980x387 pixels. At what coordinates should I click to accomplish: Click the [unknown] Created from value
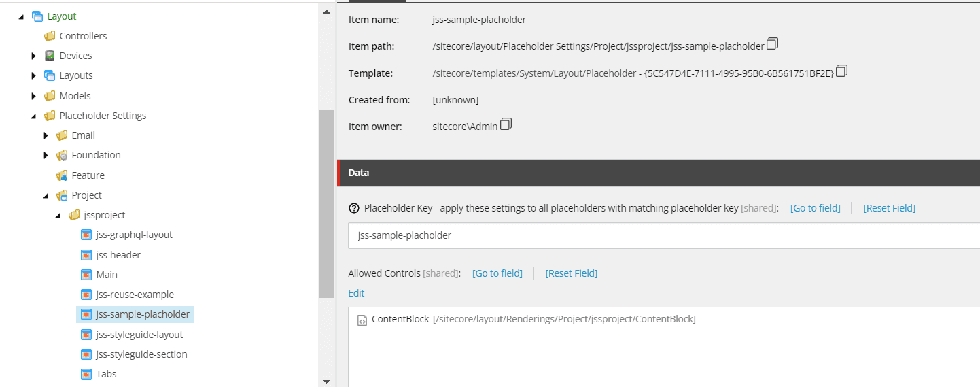coord(455,100)
